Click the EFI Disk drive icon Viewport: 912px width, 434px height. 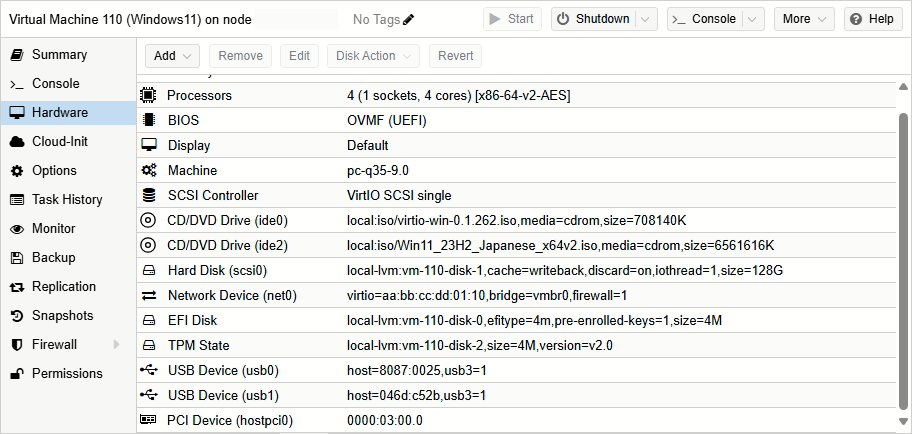(x=149, y=320)
